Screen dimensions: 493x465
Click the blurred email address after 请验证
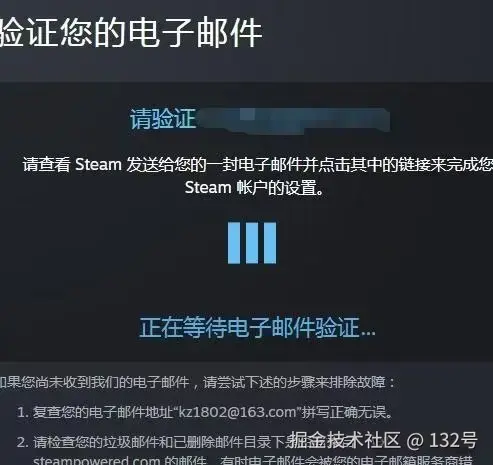[294, 119]
